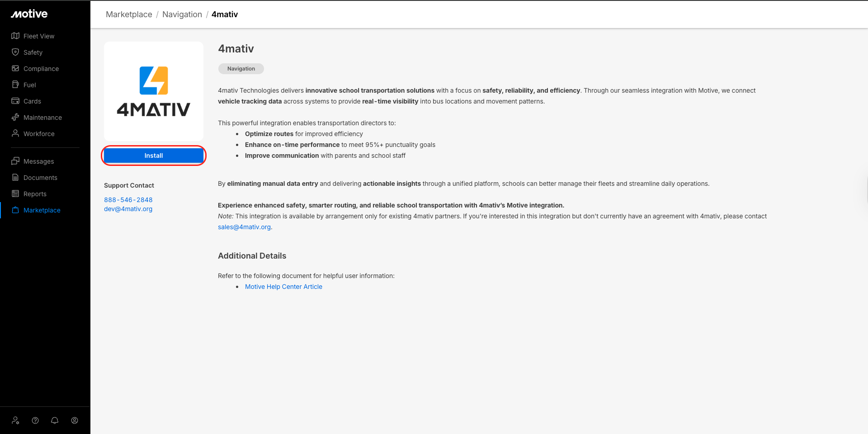Go to Workforce section
This screenshot has height=434, width=868.
(39, 134)
